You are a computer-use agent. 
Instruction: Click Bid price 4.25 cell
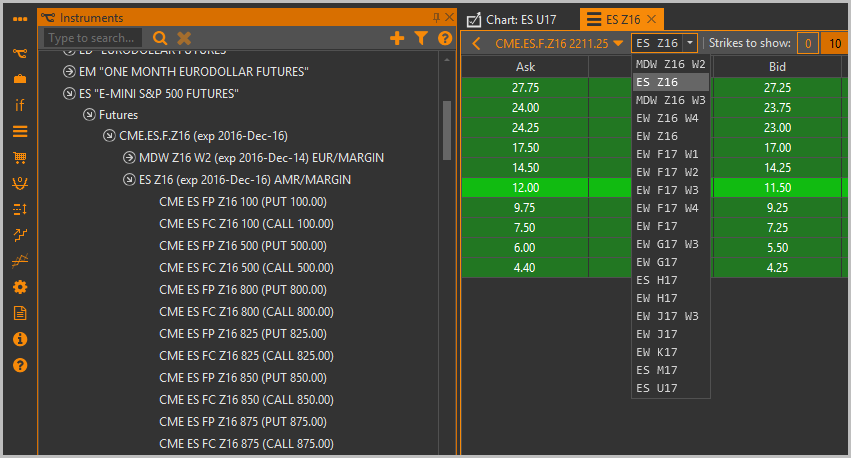click(x=777, y=268)
